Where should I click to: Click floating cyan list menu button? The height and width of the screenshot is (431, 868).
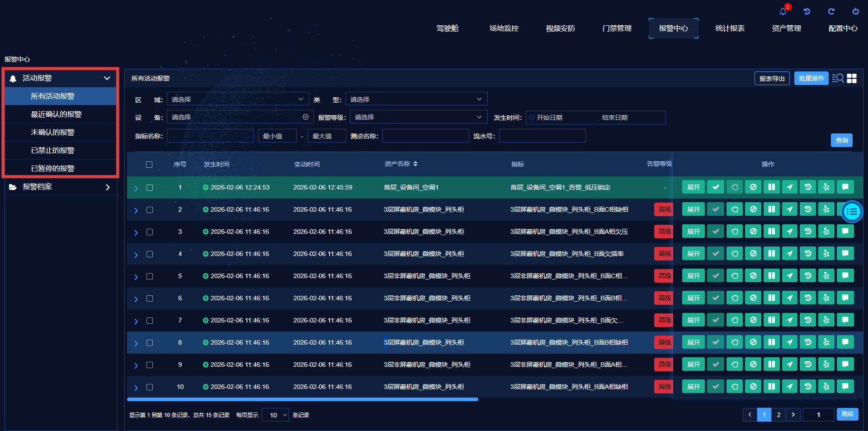[852, 212]
